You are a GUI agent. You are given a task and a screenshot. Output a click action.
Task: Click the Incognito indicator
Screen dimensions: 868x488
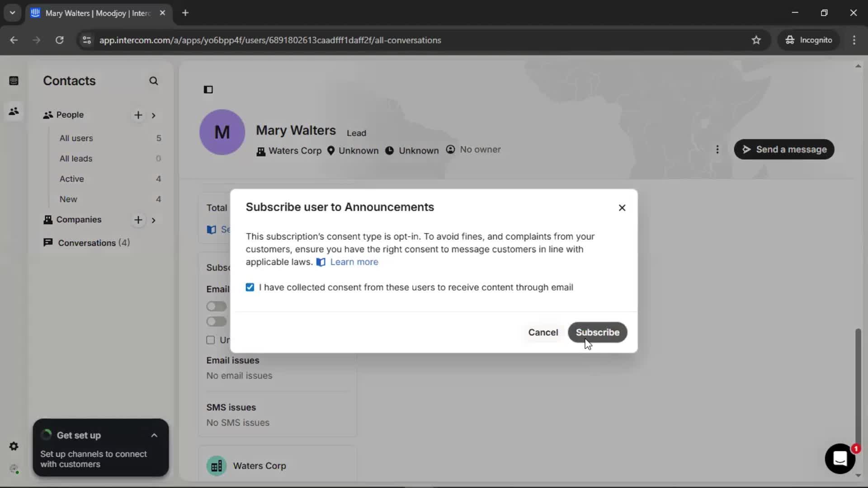(x=808, y=40)
